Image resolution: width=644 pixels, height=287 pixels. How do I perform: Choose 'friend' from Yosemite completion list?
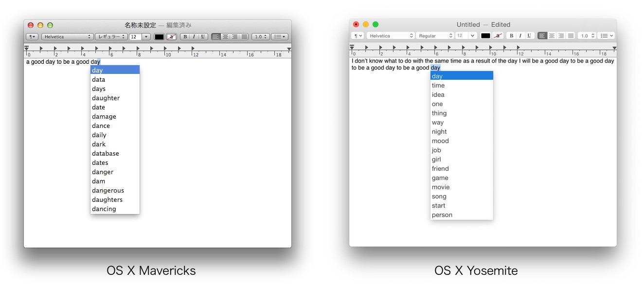pos(462,168)
